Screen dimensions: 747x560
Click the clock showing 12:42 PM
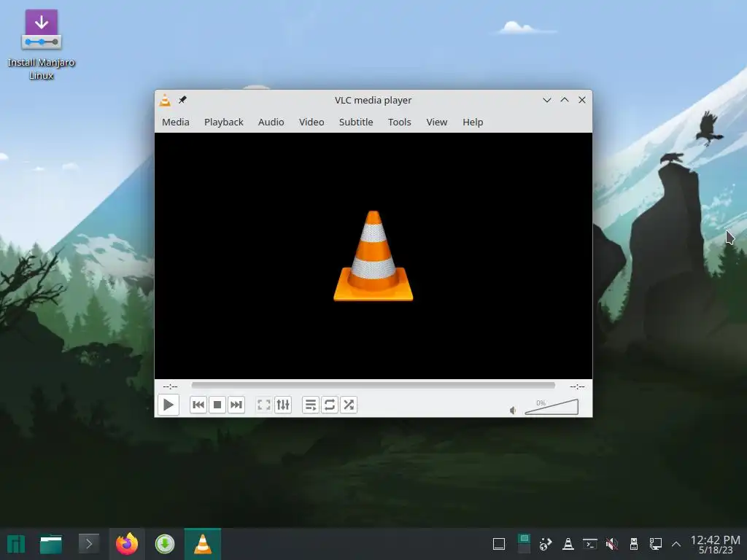tap(716, 544)
